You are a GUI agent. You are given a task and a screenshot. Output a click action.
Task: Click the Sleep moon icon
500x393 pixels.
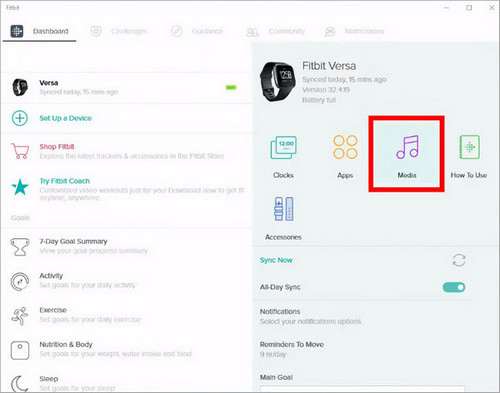point(20,384)
